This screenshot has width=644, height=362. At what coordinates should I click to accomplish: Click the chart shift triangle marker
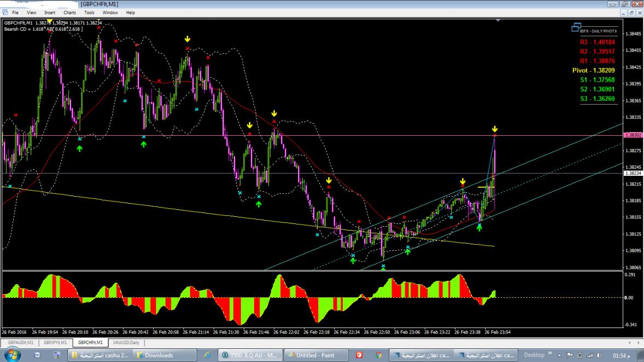pos(498,20)
